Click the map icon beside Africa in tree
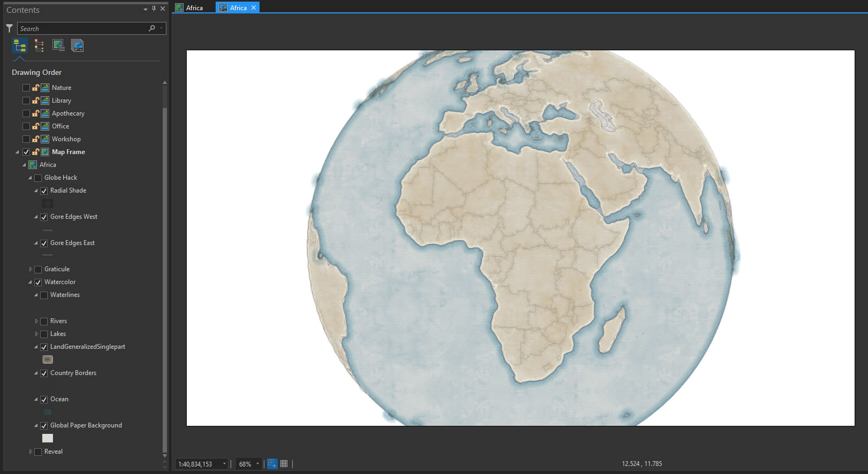 pos(33,165)
